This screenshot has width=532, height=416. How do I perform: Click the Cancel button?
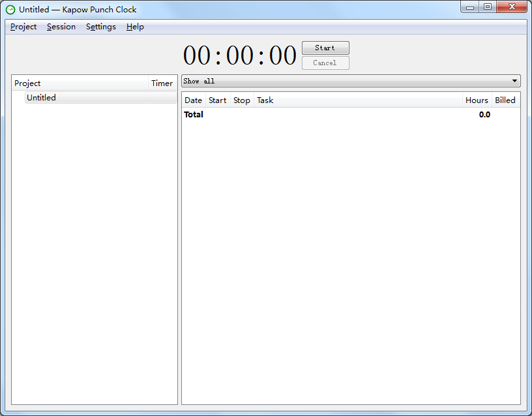coord(325,63)
